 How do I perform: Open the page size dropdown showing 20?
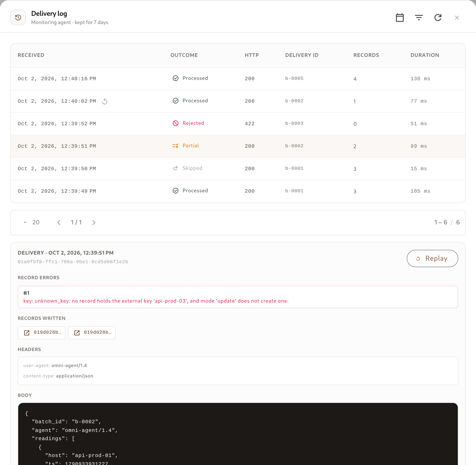[x=32, y=223]
